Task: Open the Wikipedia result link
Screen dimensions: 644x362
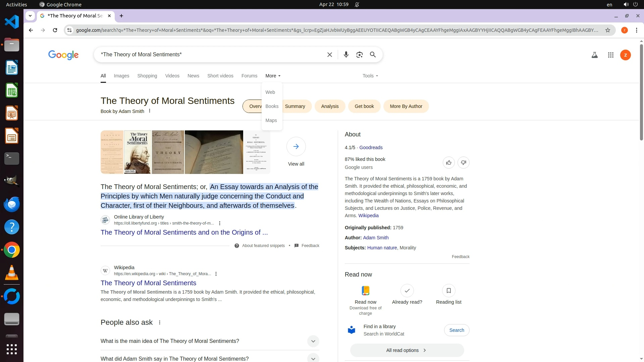Action: 148,283
